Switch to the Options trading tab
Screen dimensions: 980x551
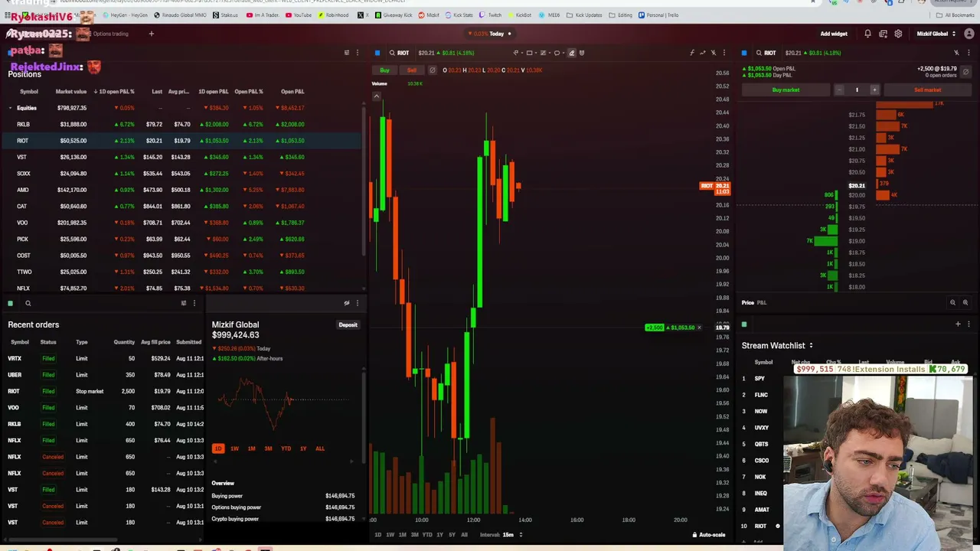110,34
